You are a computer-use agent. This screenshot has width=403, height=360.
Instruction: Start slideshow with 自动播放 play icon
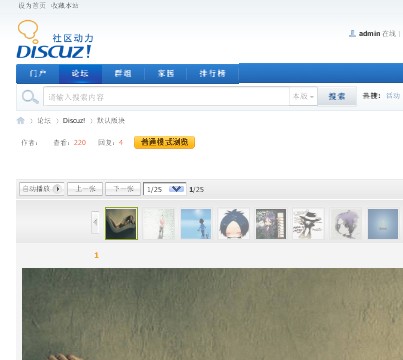(57, 189)
